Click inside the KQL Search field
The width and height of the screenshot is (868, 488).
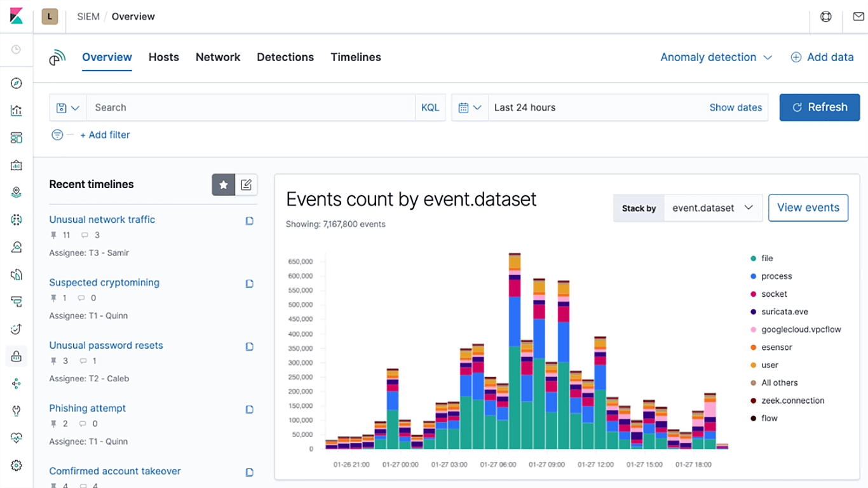(251, 108)
